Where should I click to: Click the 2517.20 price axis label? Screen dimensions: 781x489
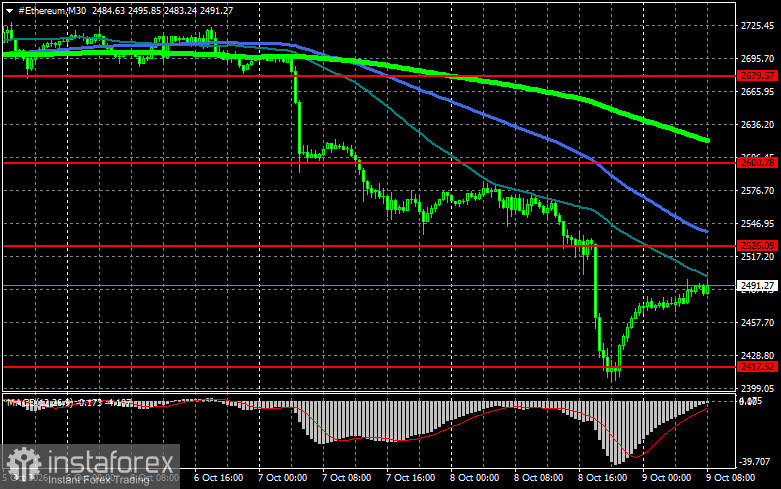758,256
